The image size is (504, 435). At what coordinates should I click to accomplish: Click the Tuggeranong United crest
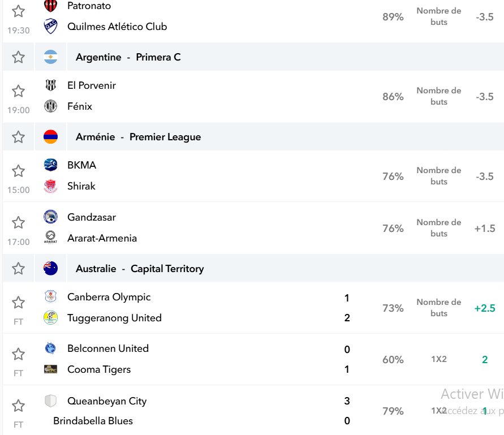(50, 317)
